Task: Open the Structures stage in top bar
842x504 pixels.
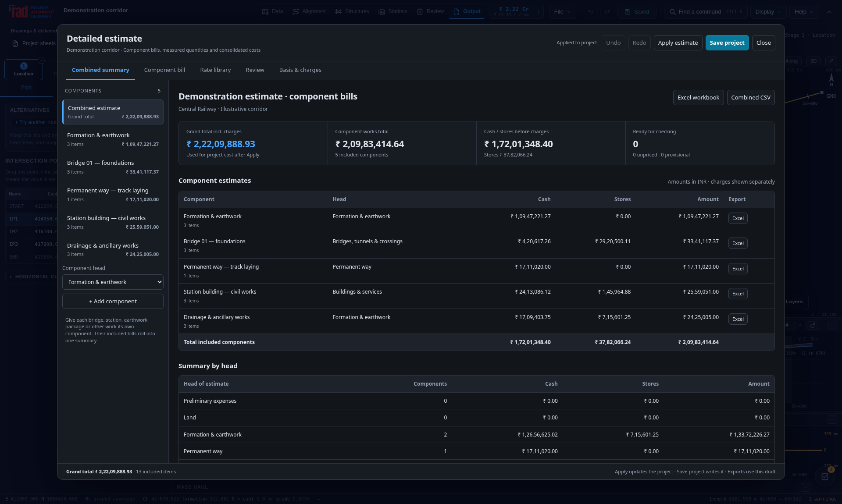Action: point(352,11)
